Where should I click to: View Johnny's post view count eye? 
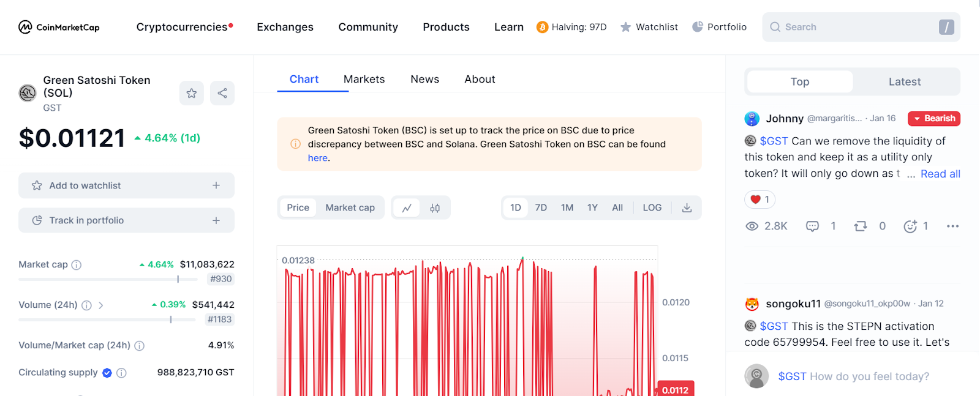pyautogui.click(x=752, y=226)
